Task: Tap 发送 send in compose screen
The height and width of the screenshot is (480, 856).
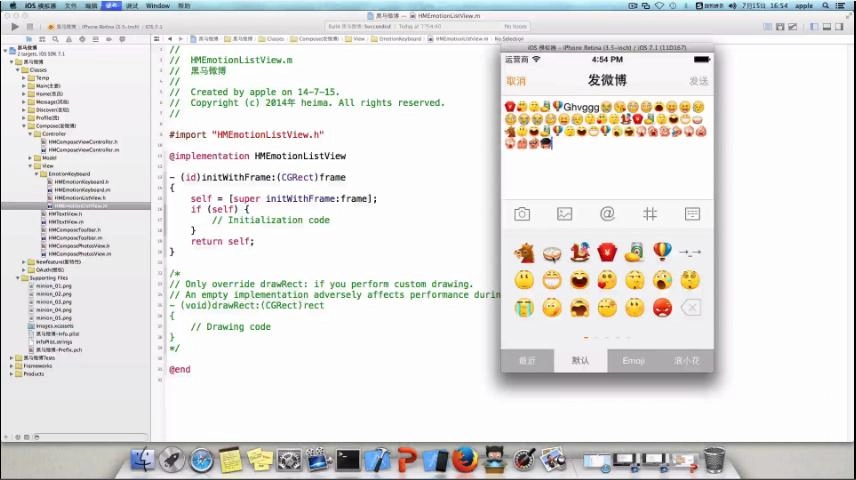Action: tap(698, 81)
